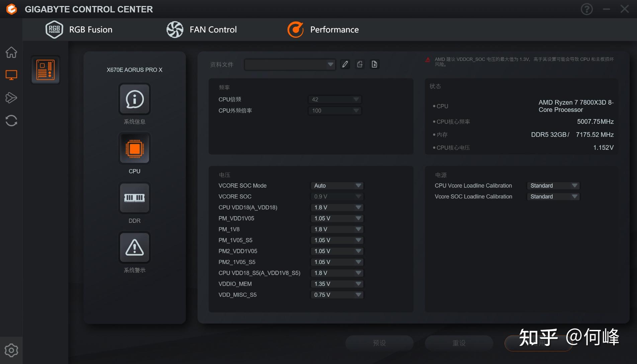Screen dimensions: 637x364
Task: Open the PM_1V8 dropdown
Action: tap(337, 229)
